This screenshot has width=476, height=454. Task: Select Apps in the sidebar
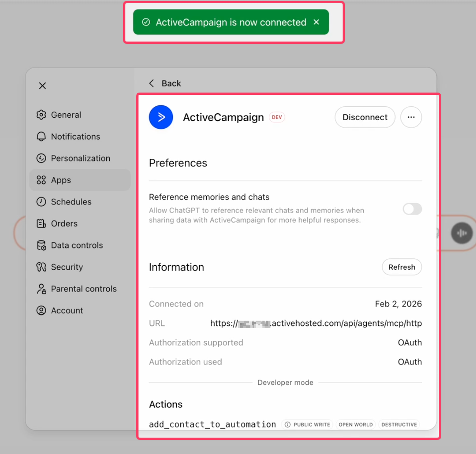tap(80, 180)
